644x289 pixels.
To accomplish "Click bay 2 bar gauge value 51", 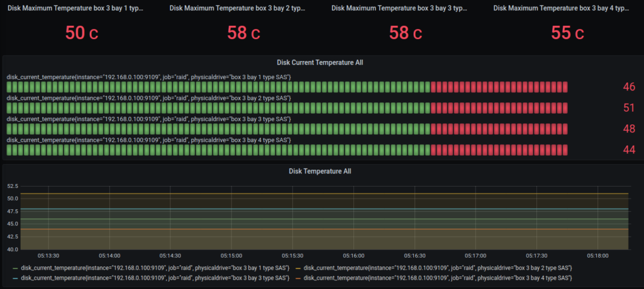I will (629, 108).
